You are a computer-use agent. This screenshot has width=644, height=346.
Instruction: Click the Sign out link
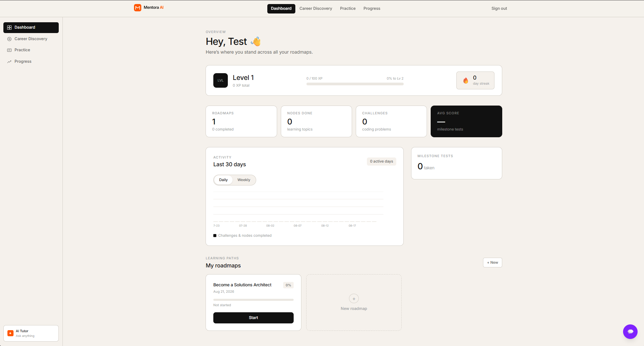[x=499, y=9]
